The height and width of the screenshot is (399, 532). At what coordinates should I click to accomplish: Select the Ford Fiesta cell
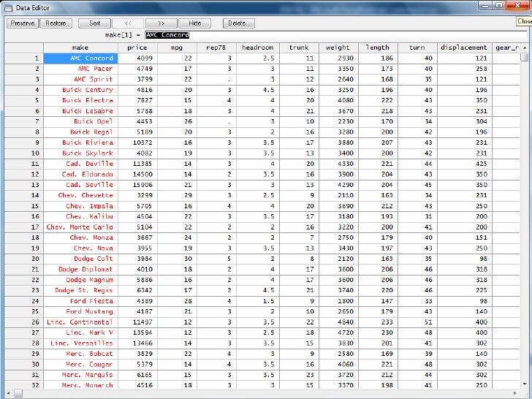click(x=80, y=301)
